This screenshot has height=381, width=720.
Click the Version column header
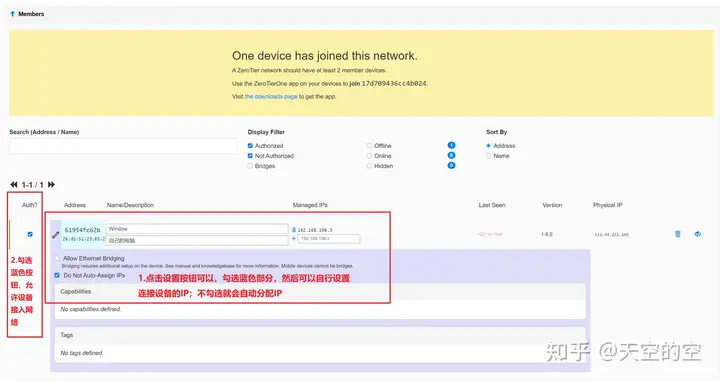click(x=552, y=205)
